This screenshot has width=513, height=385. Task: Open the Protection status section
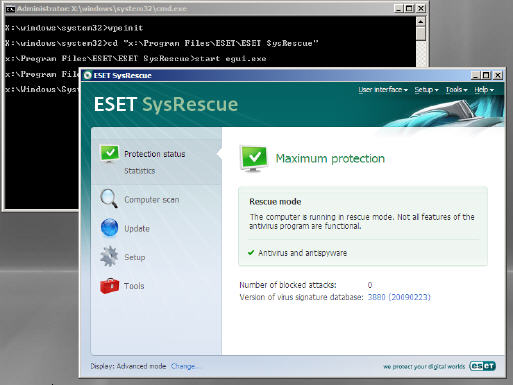tap(155, 154)
